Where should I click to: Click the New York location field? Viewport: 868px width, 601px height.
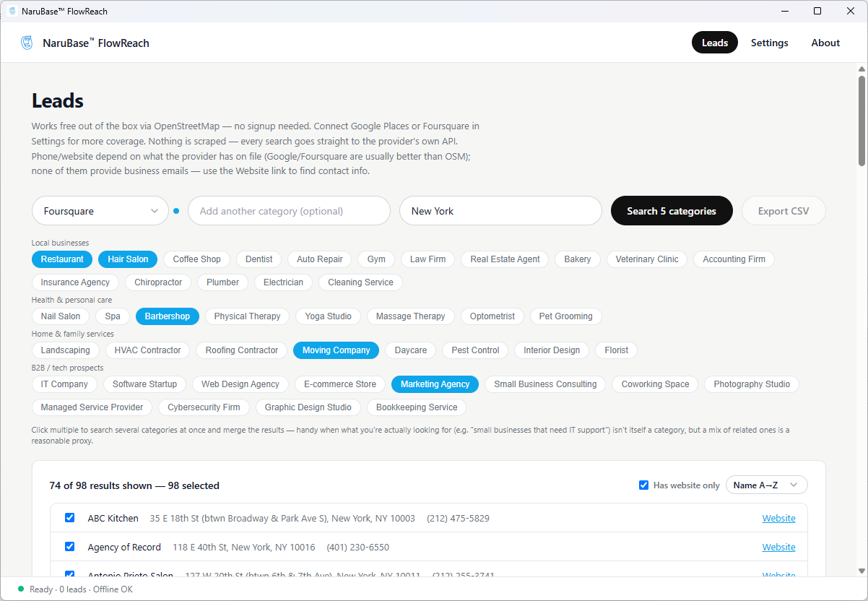tap(500, 211)
